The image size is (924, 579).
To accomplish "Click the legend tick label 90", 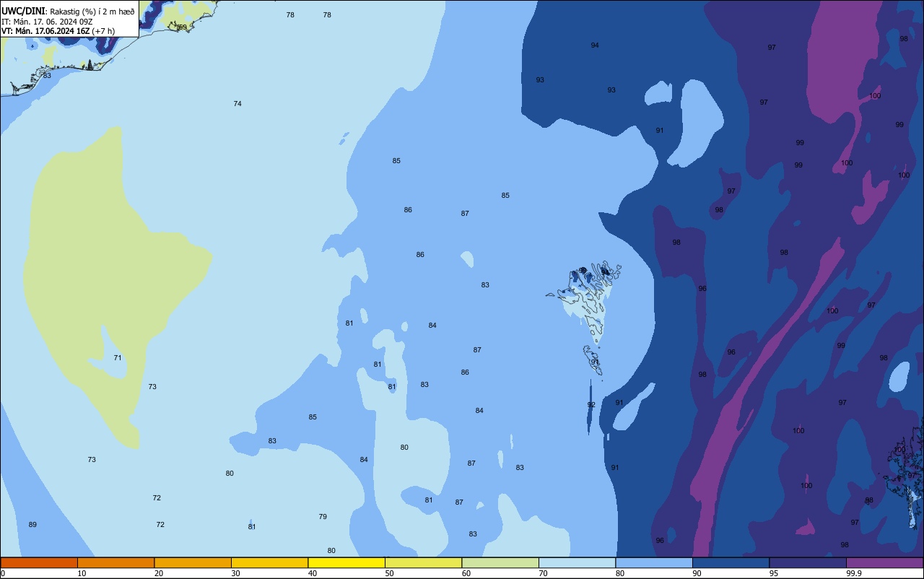I will [697, 573].
